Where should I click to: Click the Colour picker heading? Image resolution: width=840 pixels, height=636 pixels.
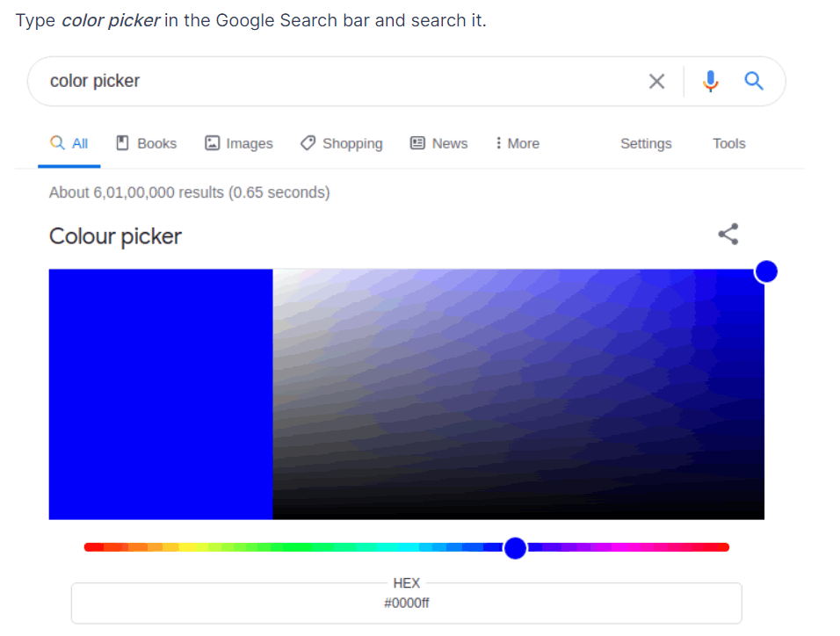[115, 235]
